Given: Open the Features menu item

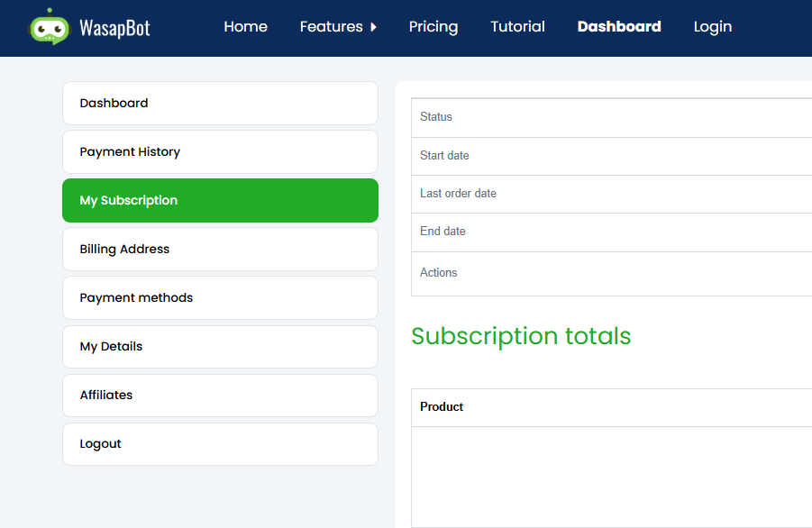Looking at the screenshot, I should tap(331, 27).
